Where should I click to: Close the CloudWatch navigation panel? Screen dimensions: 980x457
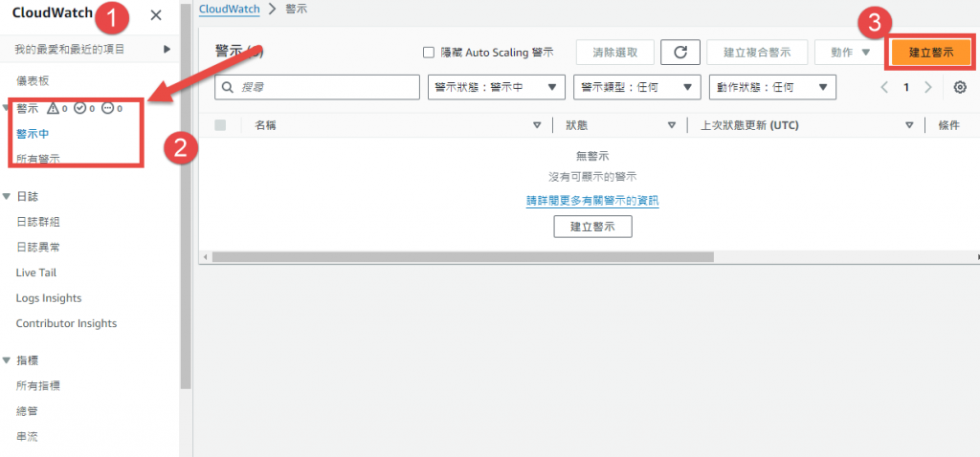[x=156, y=15]
